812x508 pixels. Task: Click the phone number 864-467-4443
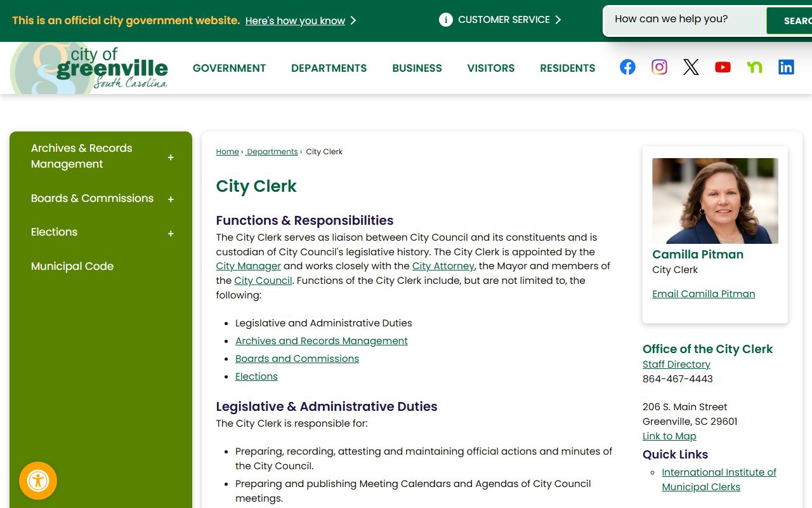click(x=678, y=379)
